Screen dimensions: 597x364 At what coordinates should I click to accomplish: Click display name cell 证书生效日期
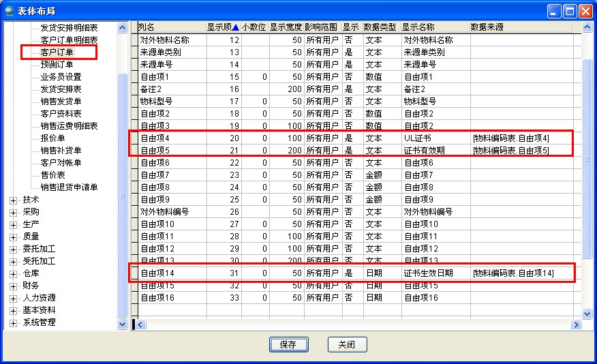pyautogui.click(x=428, y=273)
